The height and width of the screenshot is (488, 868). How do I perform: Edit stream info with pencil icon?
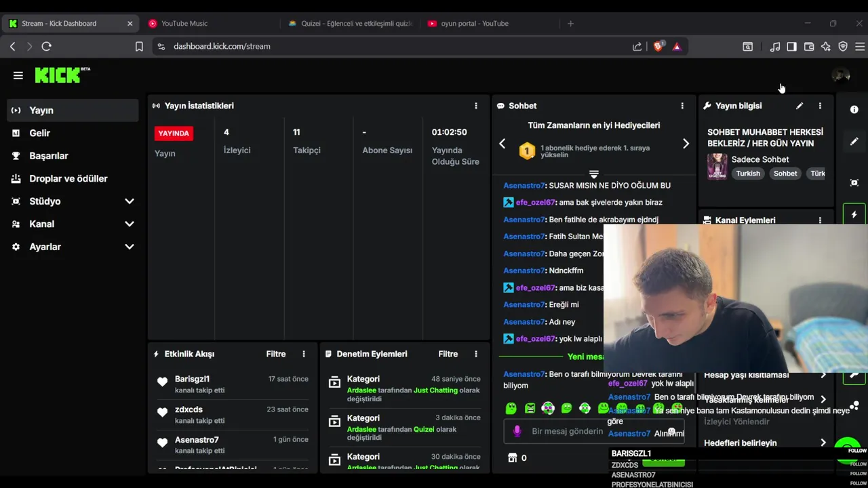800,106
